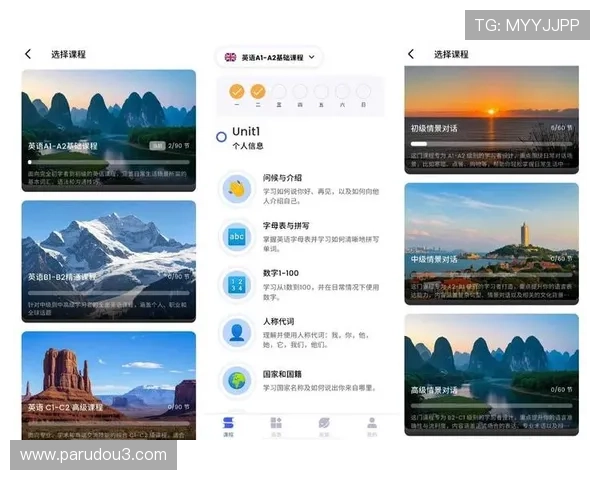This screenshot has width=600, height=480.
Task: Select the empty day circle for 五
Action: pyautogui.click(x=321, y=91)
